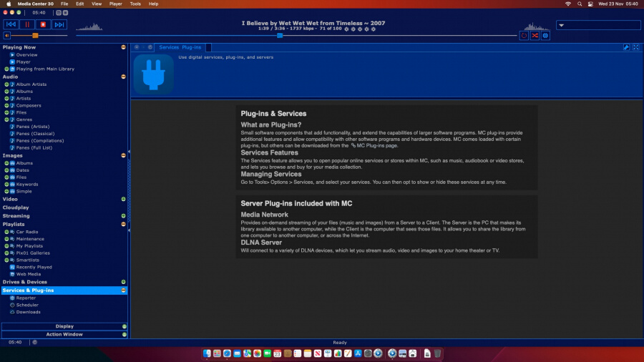Open Player under Playing Now

[24, 62]
